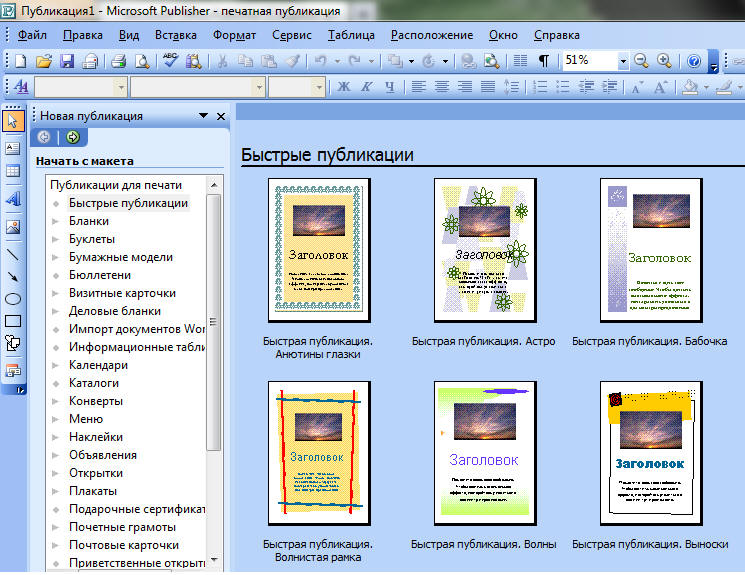Open a file with the Open icon
The image size is (745, 575).
click(44, 61)
